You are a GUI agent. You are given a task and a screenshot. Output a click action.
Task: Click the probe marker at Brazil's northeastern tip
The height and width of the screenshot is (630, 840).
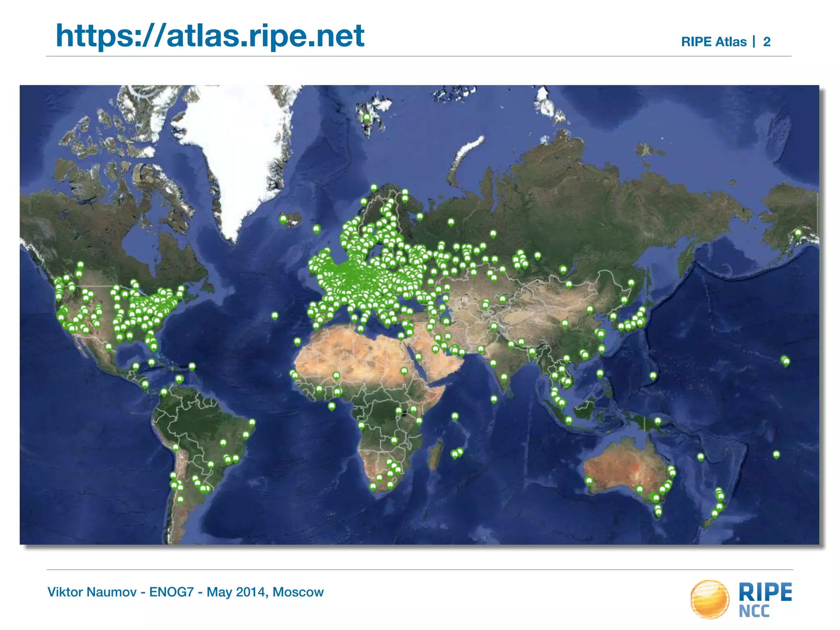(252, 422)
